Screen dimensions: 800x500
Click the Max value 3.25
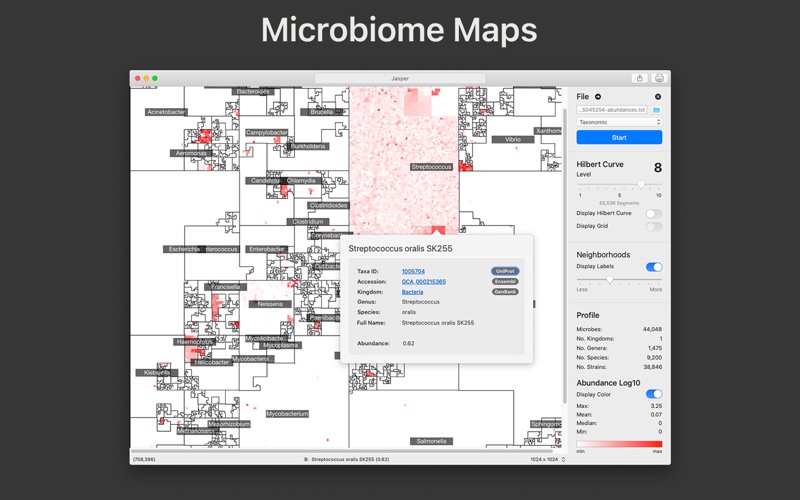pos(656,406)
